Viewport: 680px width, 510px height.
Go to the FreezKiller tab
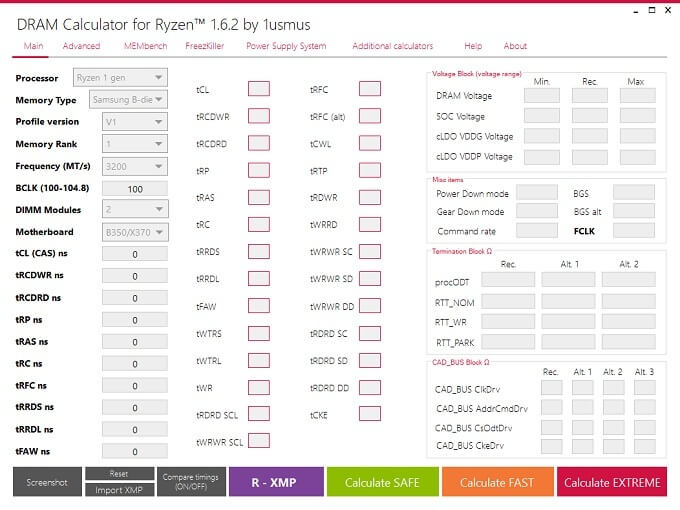[205, 46]
